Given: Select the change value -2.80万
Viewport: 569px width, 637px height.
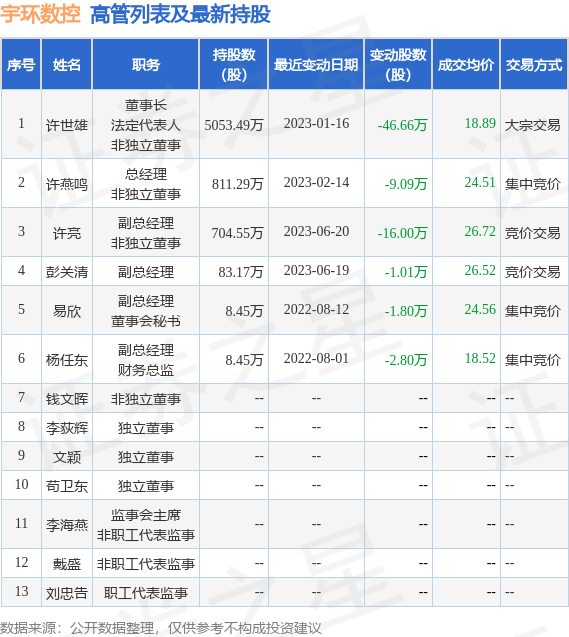Looking at the screenshot, I should pos(406,360).
